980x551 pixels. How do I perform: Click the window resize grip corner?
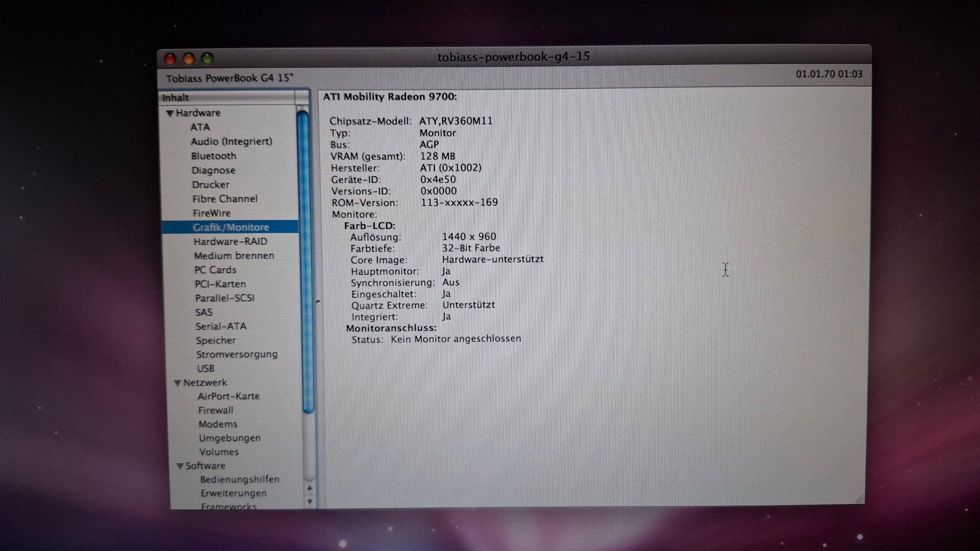[859, 498]
